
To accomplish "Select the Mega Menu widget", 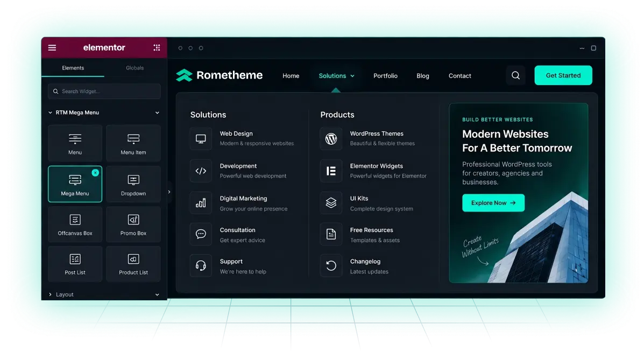I will [75, 184].
